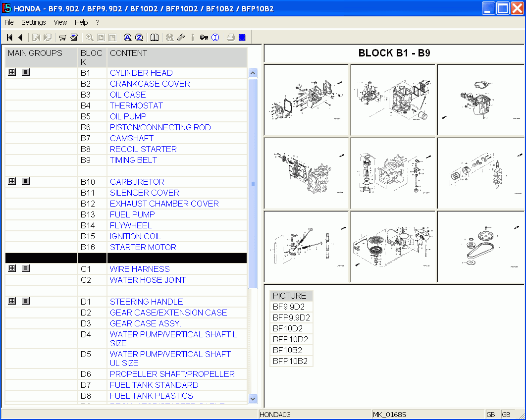Click the zoom magnifier with plus icon
This screenshot has width=526, height=420.
(90, 38)
